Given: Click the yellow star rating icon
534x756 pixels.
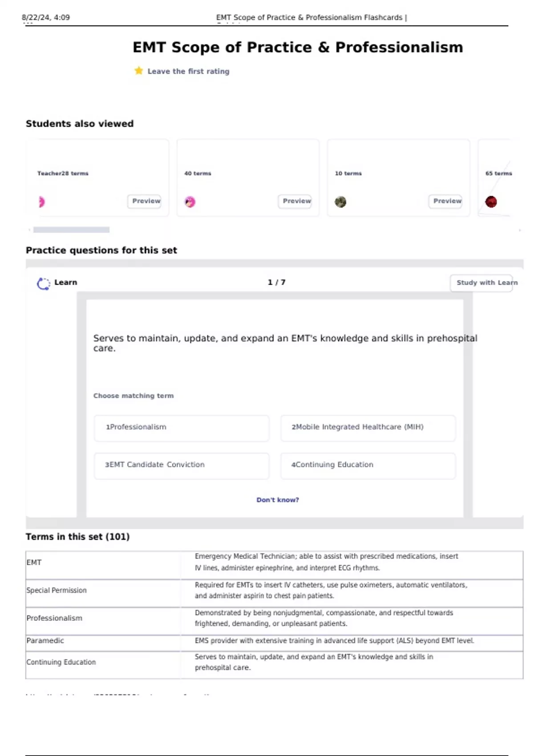Looking at the screenshot, I should pyautogui.click(x=138, y=71).
